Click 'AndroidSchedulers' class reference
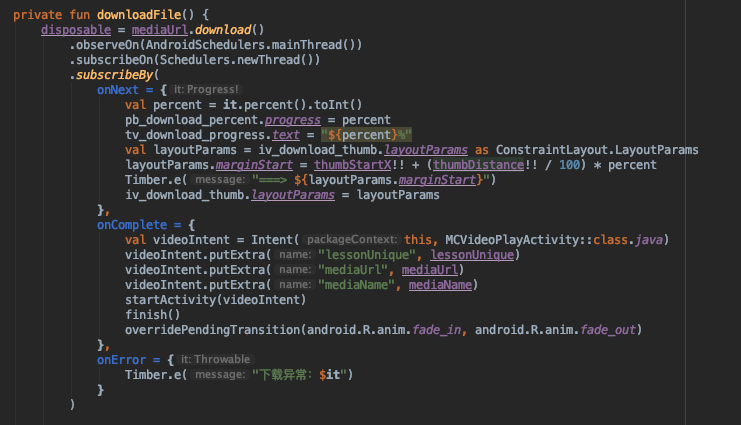Image resolution: width=741 pixels, height=425 pixels. (205, 45)
